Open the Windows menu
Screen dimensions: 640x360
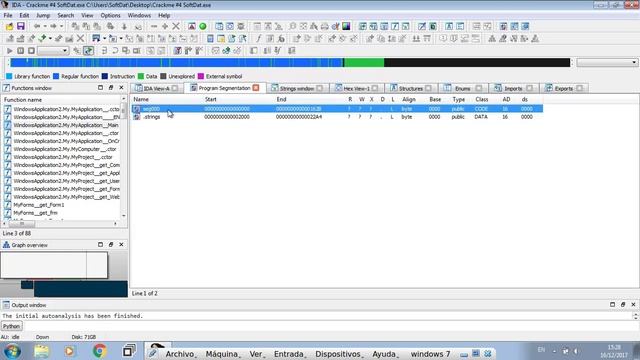pos(139,16)
